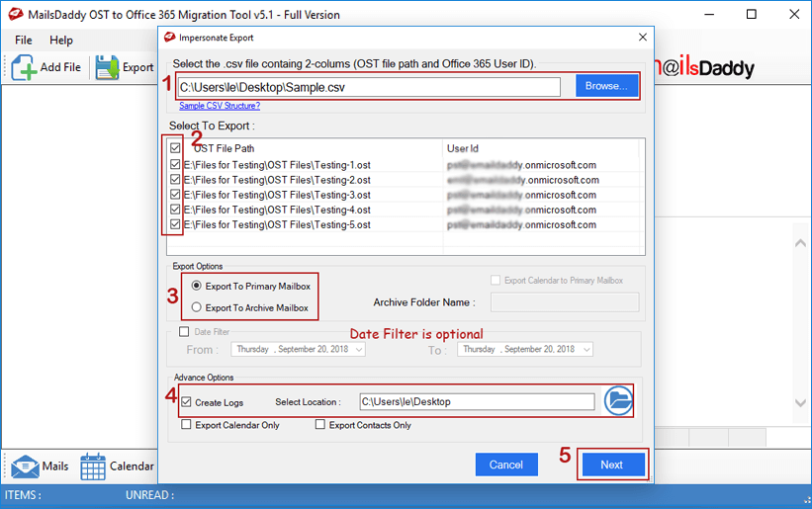Click the ITEMS status bar label
This screenshot has height=509, width=812.
(x=23, y=495)
